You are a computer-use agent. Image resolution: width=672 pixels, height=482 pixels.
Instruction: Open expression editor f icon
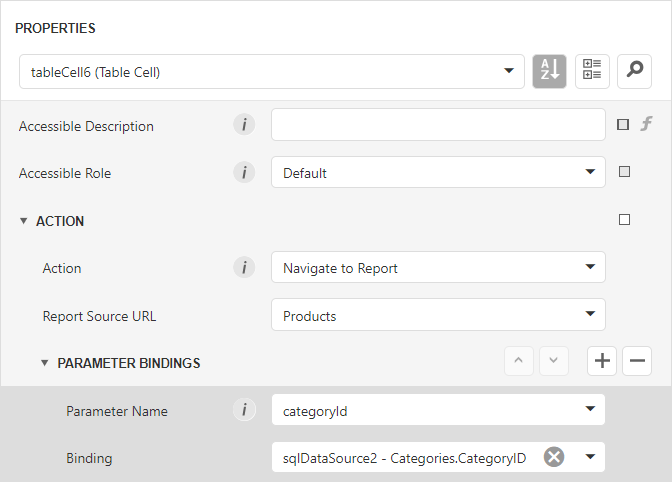pos(646,126)
